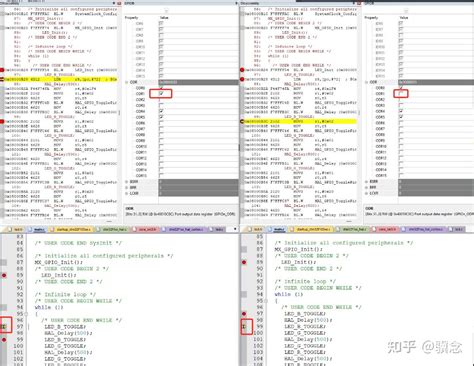This screenshot has width=474, height=366.
Task: Expand the LCKR register group, left GPIO panel
Action: (127, 193)
